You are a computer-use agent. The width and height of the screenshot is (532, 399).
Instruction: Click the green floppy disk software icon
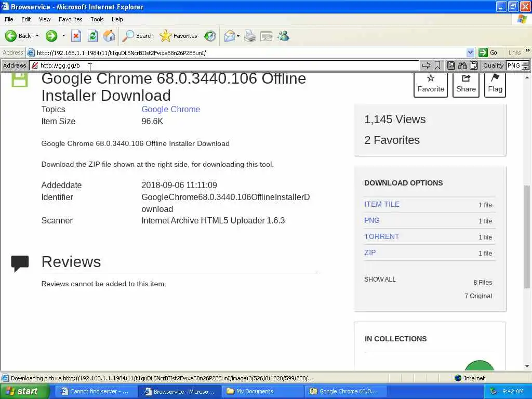click(x=20, y=80)
